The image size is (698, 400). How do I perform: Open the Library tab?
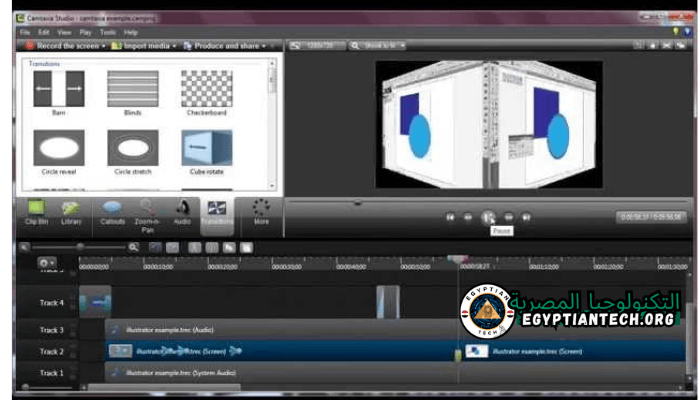(x=71, y=214)
